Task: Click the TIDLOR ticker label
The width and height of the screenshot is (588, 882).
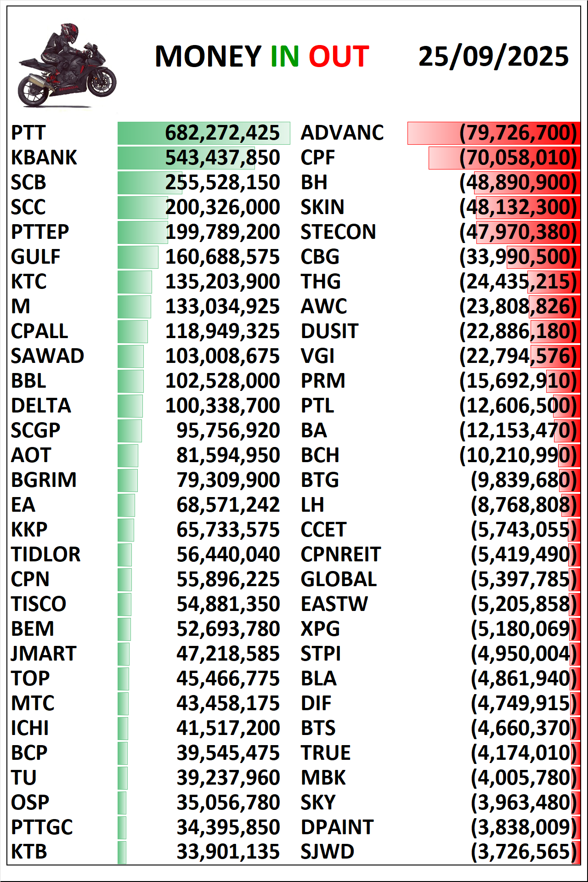Action: [45, 555]
